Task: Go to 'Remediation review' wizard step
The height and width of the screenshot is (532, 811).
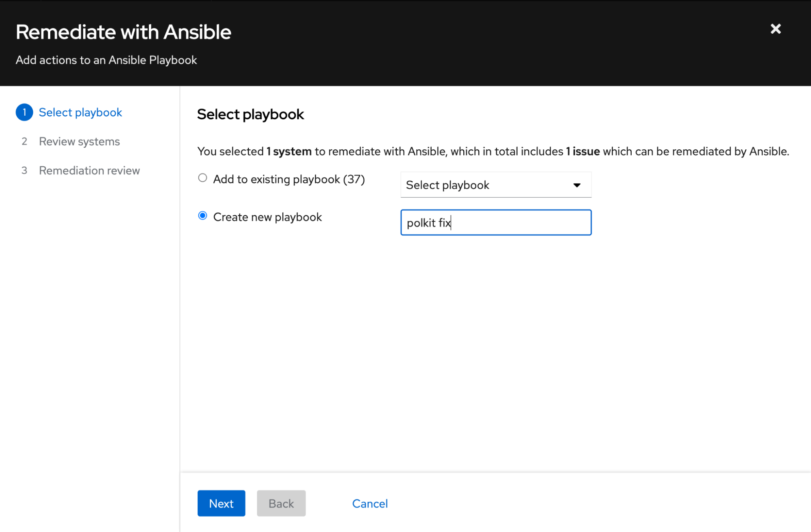Action: click(89, 171)
